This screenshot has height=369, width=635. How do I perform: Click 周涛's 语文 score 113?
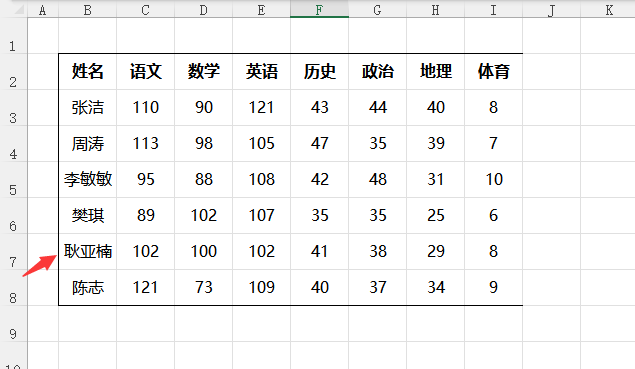[145, 143]
